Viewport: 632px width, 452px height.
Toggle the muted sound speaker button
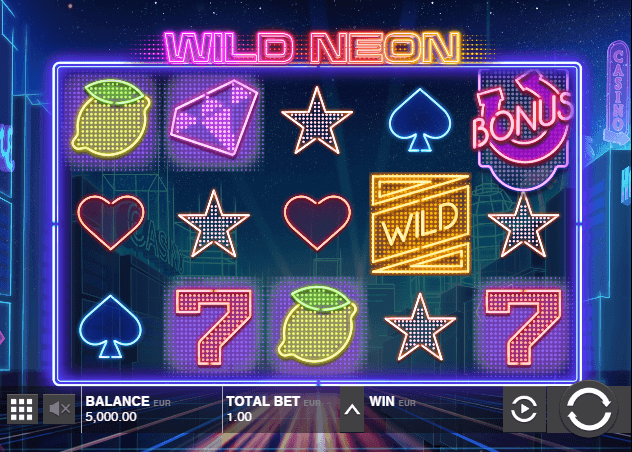tap(59, 409)
